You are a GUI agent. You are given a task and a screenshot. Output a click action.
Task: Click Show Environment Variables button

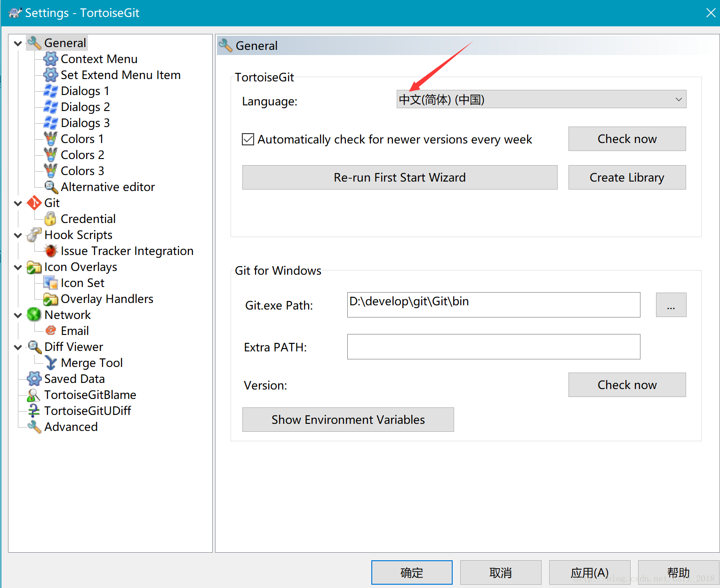(348, 420)
